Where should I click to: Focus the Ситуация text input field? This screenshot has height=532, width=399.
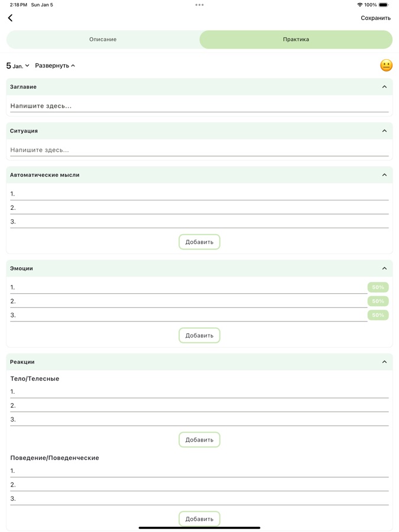click(199, 150)
